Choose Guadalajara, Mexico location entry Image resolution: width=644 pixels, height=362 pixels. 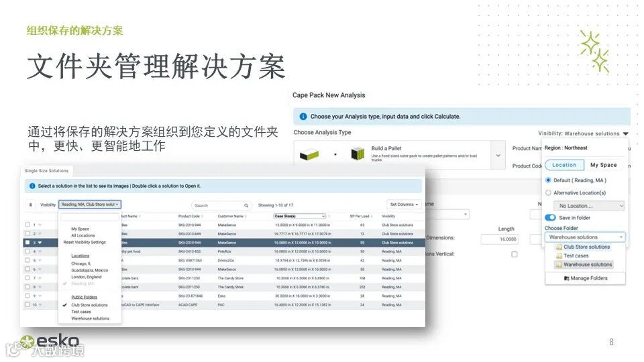coord(89,270)
